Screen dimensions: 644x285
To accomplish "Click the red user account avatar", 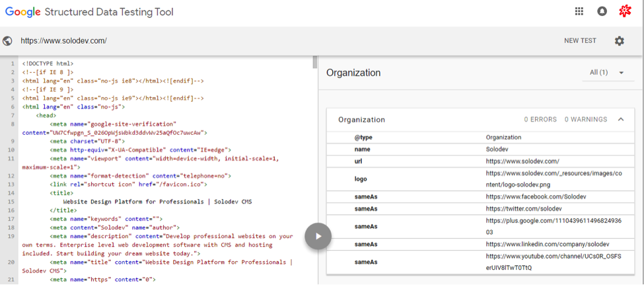I will tap(625, 11).
